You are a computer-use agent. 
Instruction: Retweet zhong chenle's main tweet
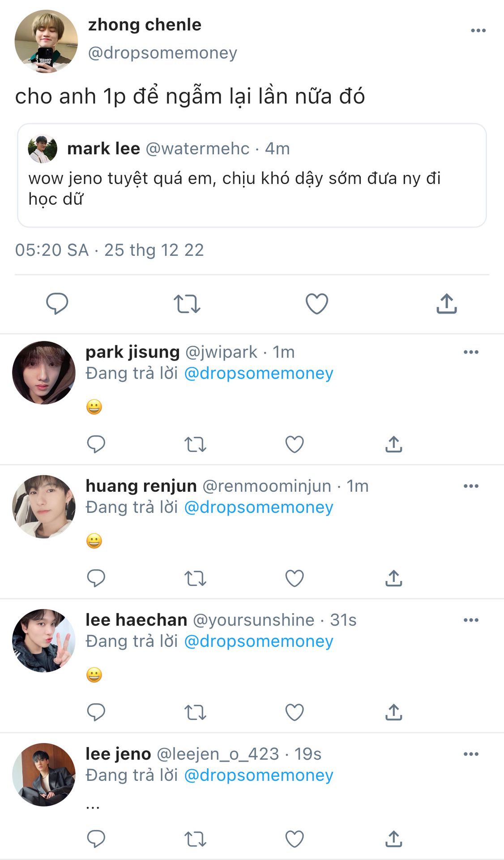187,304
